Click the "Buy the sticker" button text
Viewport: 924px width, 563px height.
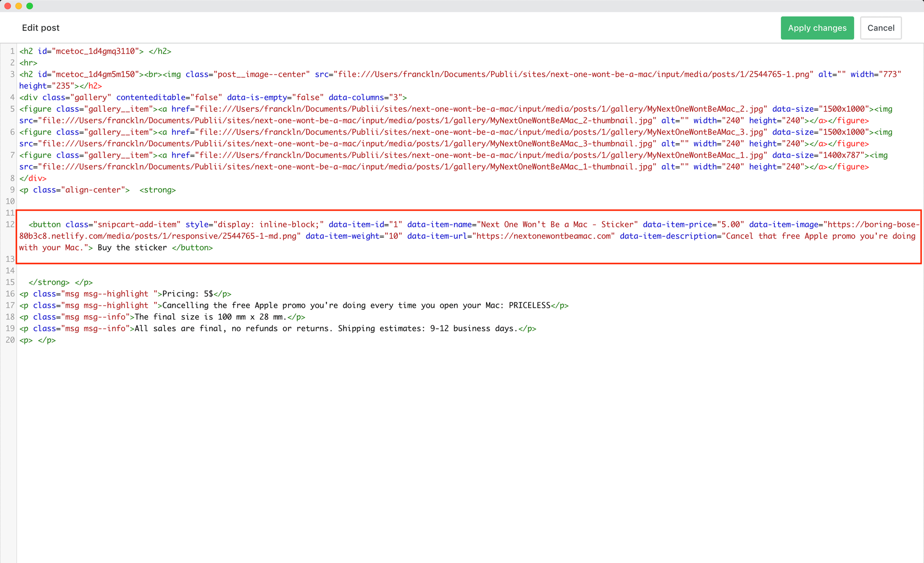(132, 248)
